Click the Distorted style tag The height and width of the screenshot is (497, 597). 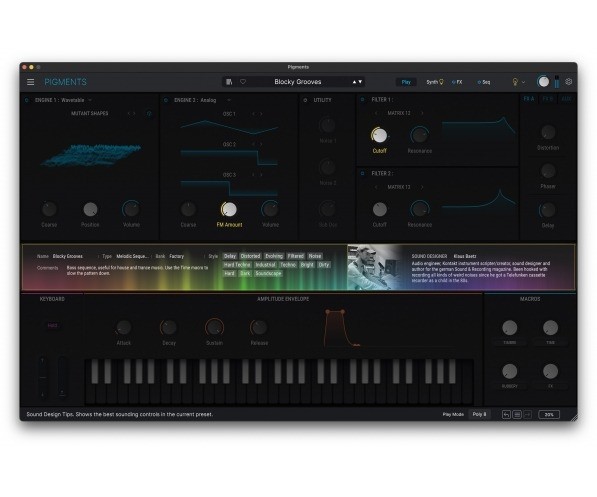[251, 256]
